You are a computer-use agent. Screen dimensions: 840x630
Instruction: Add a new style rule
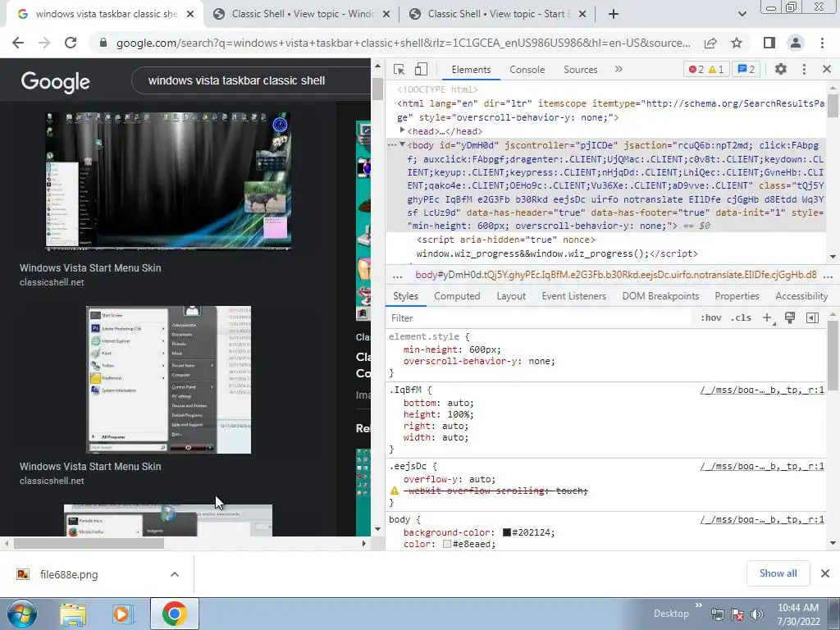[x=767, y=317]
